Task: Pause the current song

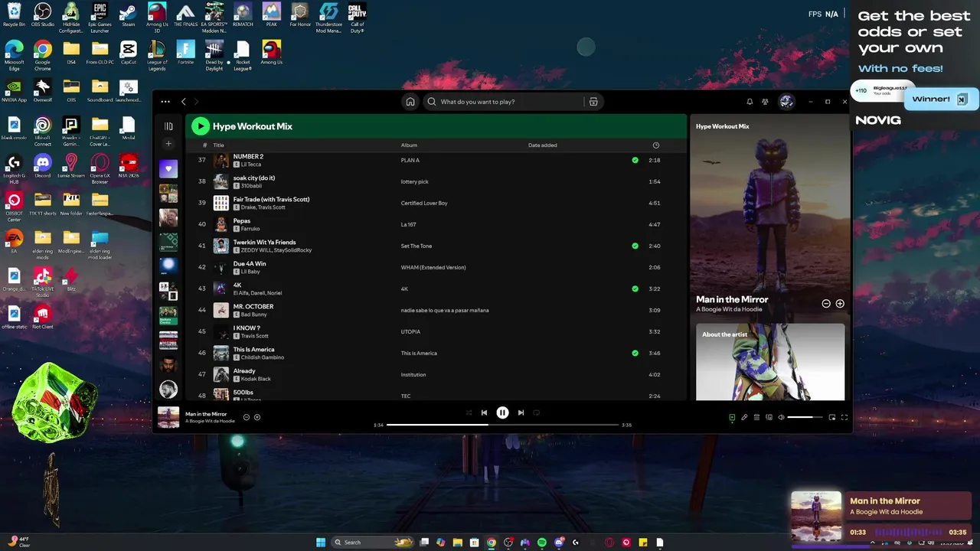Action: point(502,412)
